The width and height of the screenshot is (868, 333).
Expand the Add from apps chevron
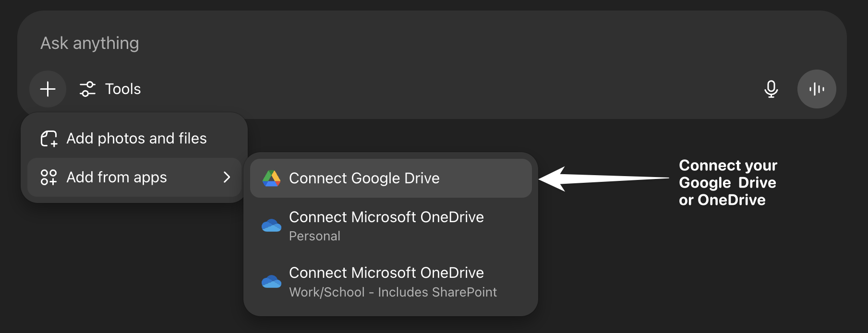[x=227, y=177]
